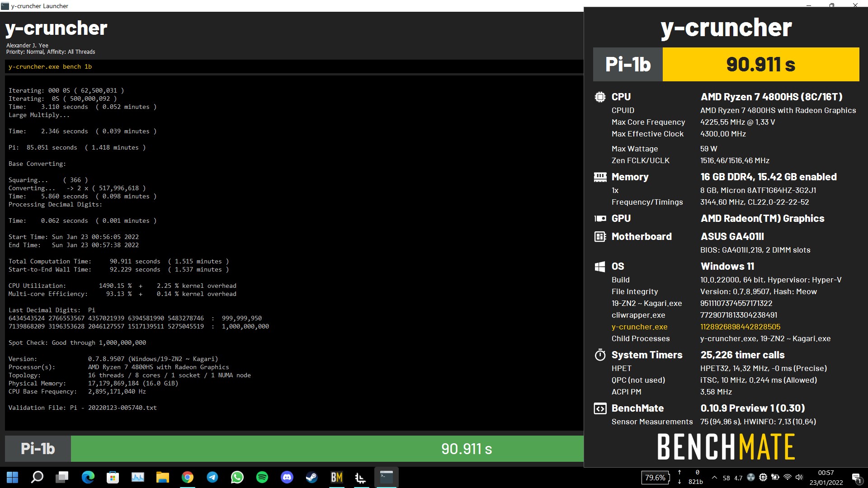Focus the console launcher taskbar window
The height and width of the screenshot is (488, 868).
tap(386, 477)
